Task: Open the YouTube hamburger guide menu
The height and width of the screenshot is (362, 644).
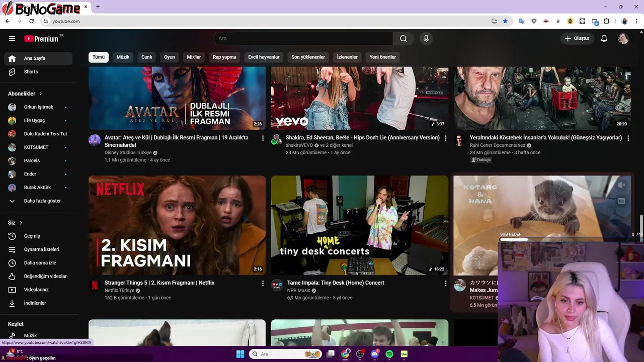Action: pyautogui.click(x=12, y=39)
